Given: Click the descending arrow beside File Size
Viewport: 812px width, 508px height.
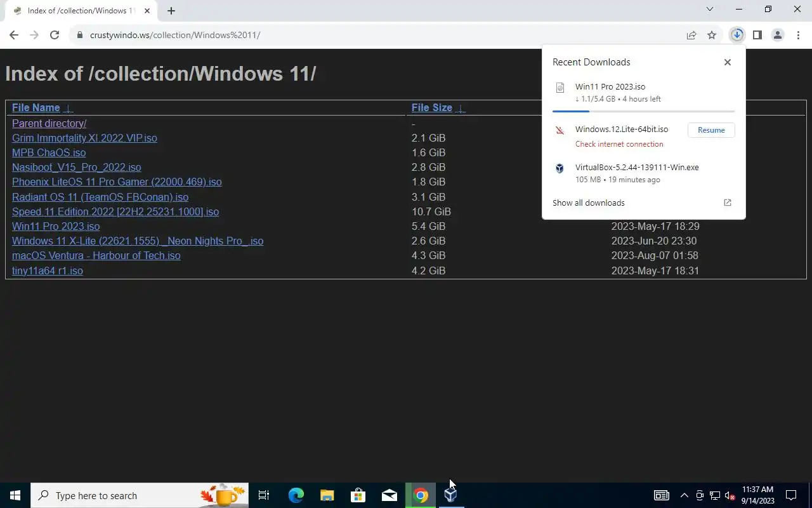Looking at the screenshot, I should (461, 108).
